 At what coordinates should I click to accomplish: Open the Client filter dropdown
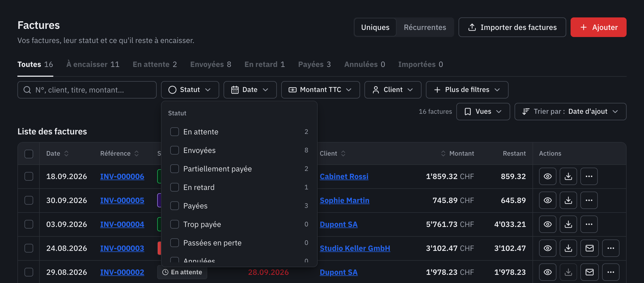393,90
